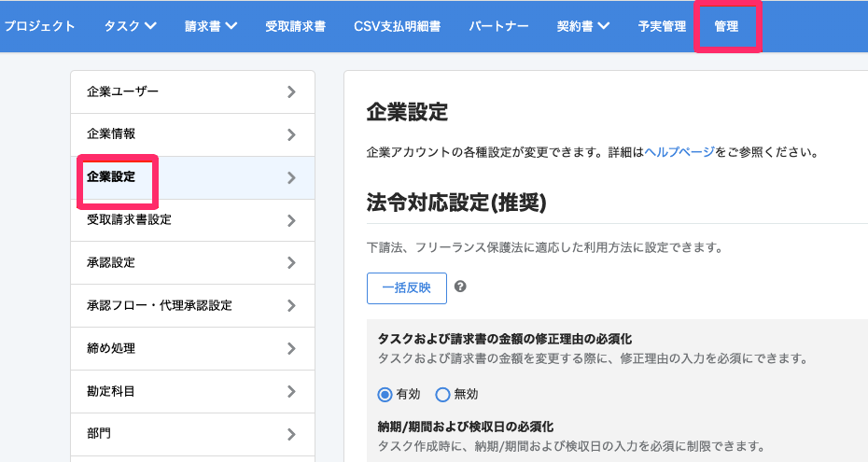Open 企業情報 in the sidebar
The image size is (868, 462).
(x=192, y=134)
